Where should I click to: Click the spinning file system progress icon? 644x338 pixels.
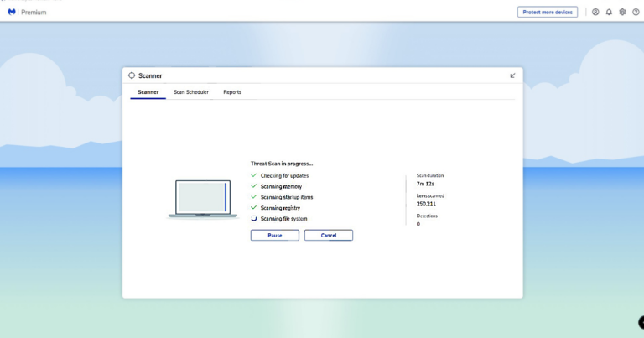(254, 218)
